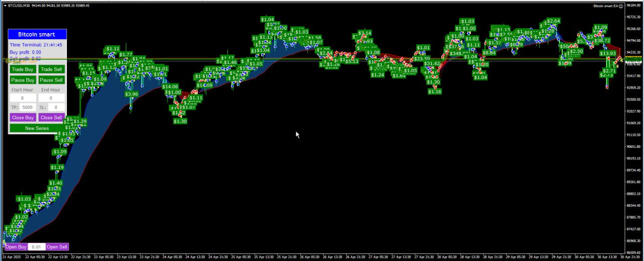
Task: Click the Buy profit: 0.00 readout
Action: coord(26,52)
